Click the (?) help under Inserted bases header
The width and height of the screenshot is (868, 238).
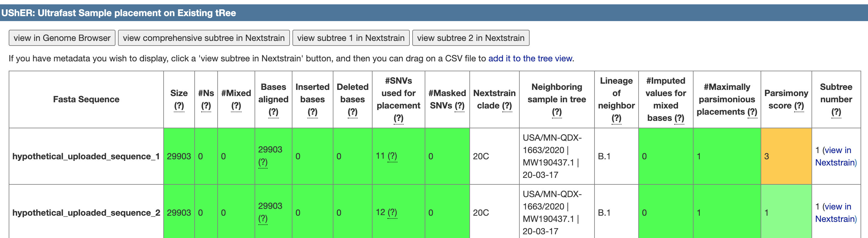[312, 112]
